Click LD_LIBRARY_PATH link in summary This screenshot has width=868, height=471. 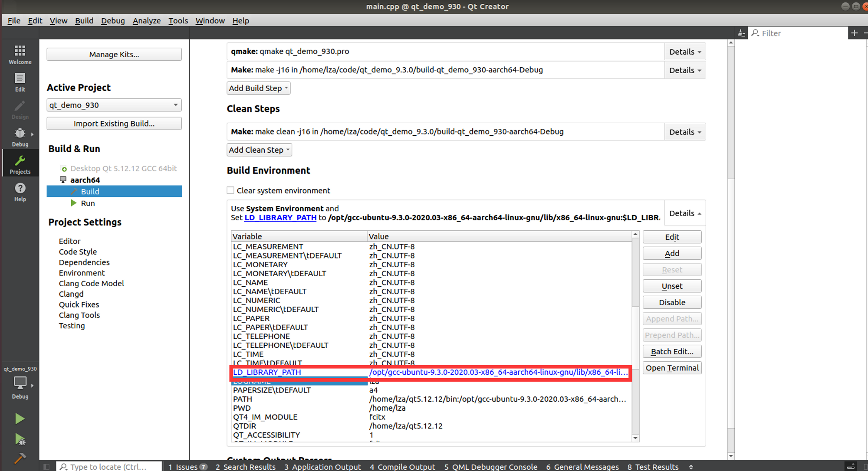click(280, 218)
